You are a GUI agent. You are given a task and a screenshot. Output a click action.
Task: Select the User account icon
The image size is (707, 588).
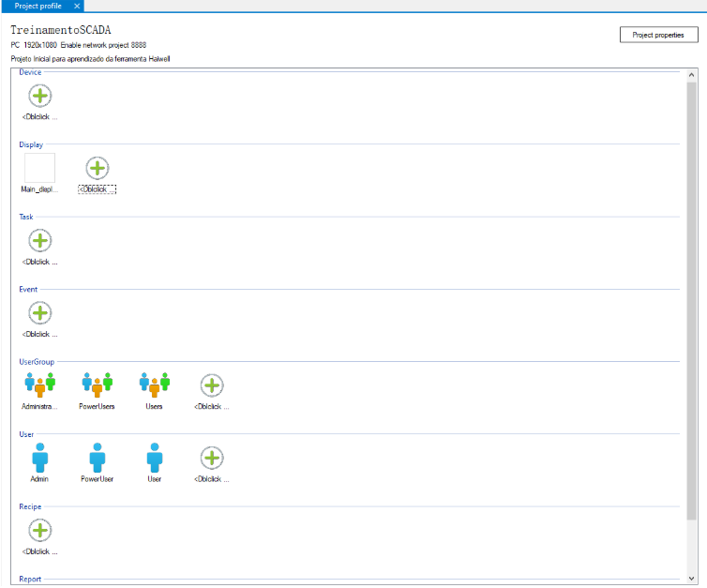coord(155,458)
